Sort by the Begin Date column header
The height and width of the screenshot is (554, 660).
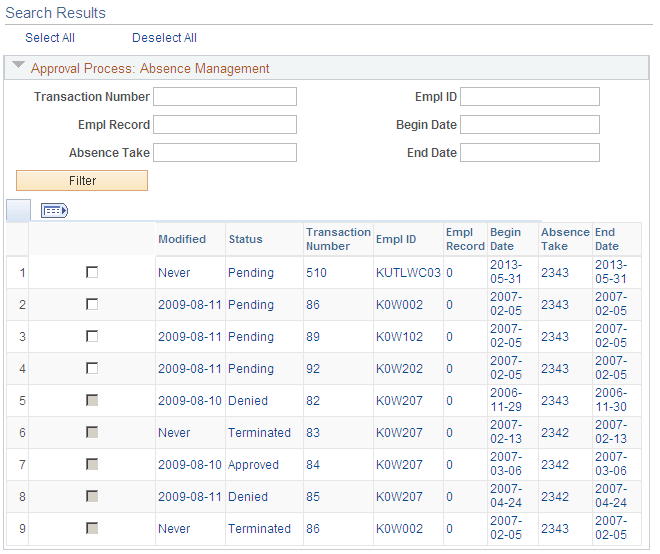point(505,239)
